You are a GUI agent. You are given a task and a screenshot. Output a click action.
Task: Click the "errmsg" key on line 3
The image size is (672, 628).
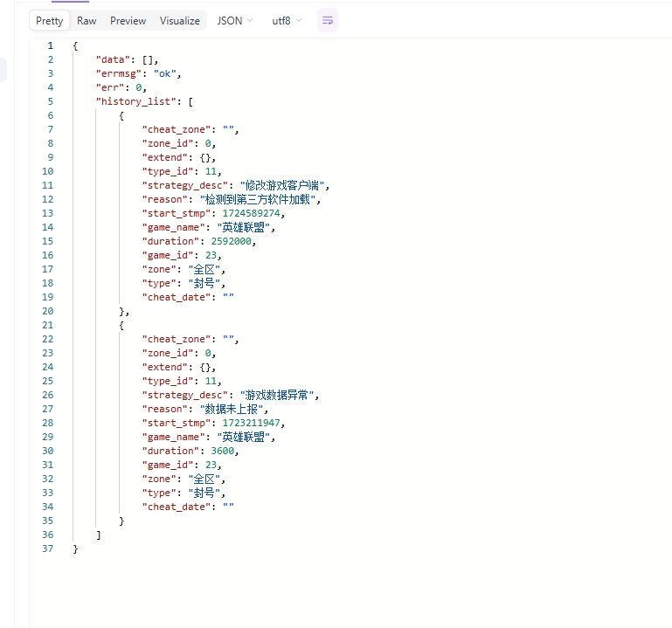[119, 73]
